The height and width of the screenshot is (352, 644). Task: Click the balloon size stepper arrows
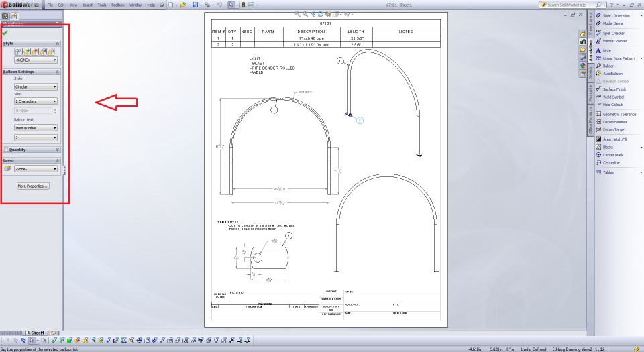click(55, 111)
